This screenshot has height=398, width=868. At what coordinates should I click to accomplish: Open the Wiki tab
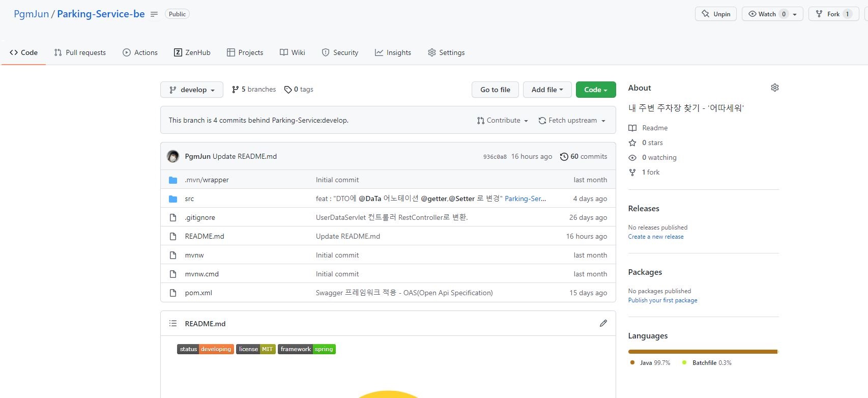point(293,52)
